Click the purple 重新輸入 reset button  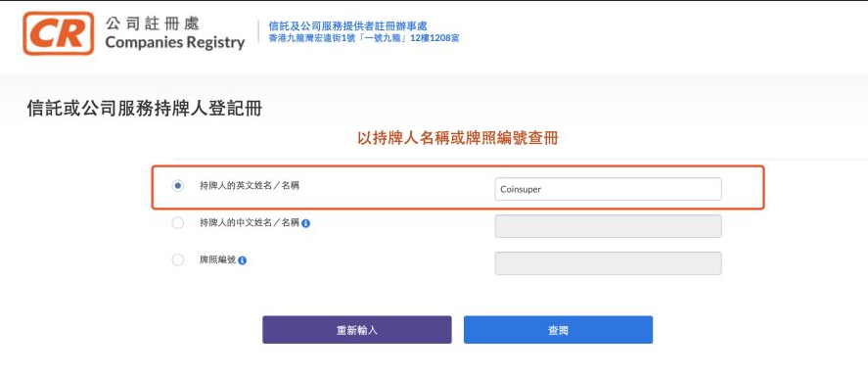pyautogui.click(x=357, y=330)
